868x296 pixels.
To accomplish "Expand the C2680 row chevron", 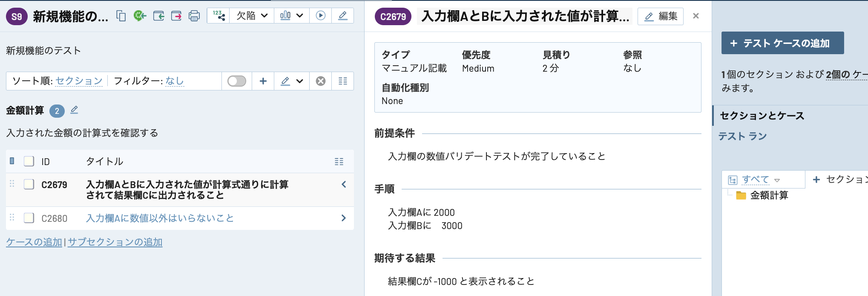I will click(344, 218).
